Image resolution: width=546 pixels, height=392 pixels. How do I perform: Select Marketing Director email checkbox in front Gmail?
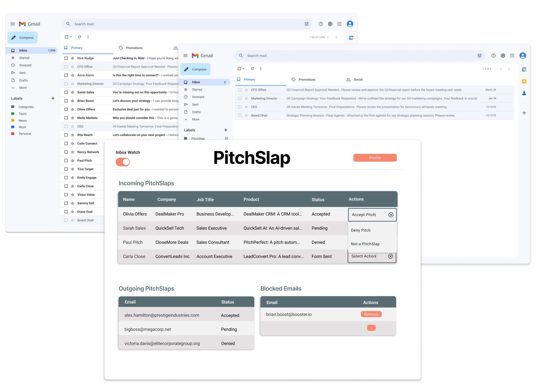pos(240,98)
